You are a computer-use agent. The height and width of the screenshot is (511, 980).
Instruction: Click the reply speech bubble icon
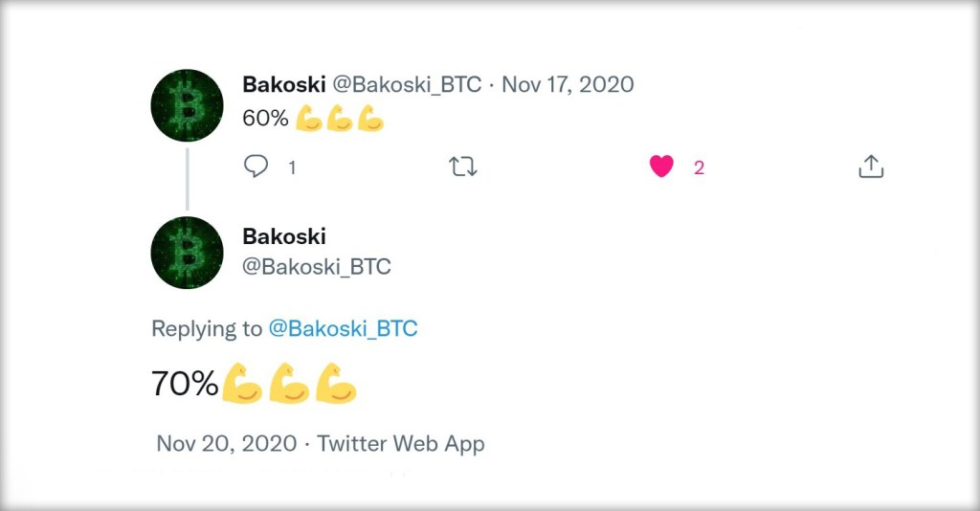(256, 167)
